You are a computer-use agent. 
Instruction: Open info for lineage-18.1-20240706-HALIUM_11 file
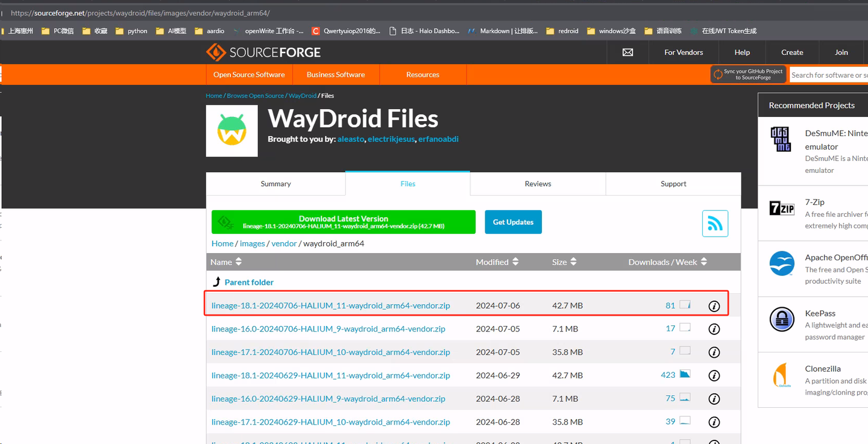pyautogui.click(x=714, y=305)
